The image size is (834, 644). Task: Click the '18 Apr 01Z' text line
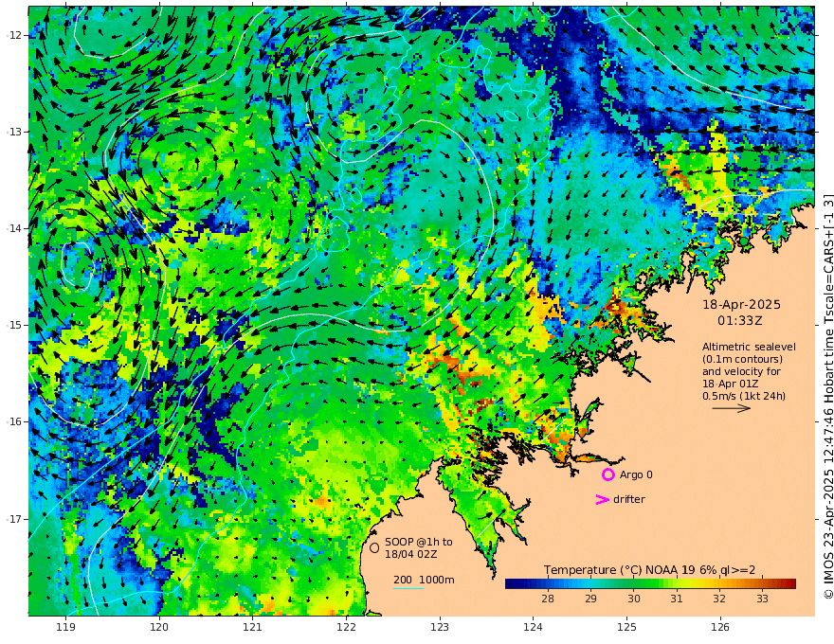point(731,384)
